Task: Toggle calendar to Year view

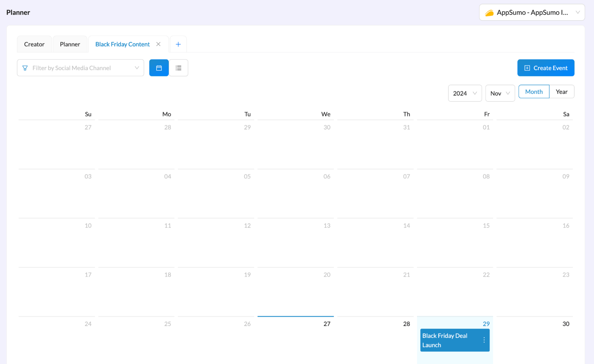Action: point(561,92)
